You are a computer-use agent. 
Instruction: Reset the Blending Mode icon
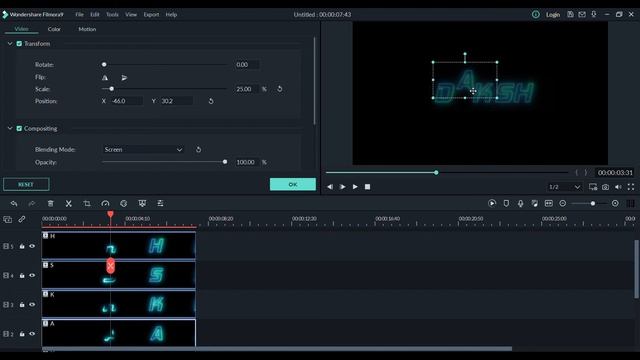[198, 149]
